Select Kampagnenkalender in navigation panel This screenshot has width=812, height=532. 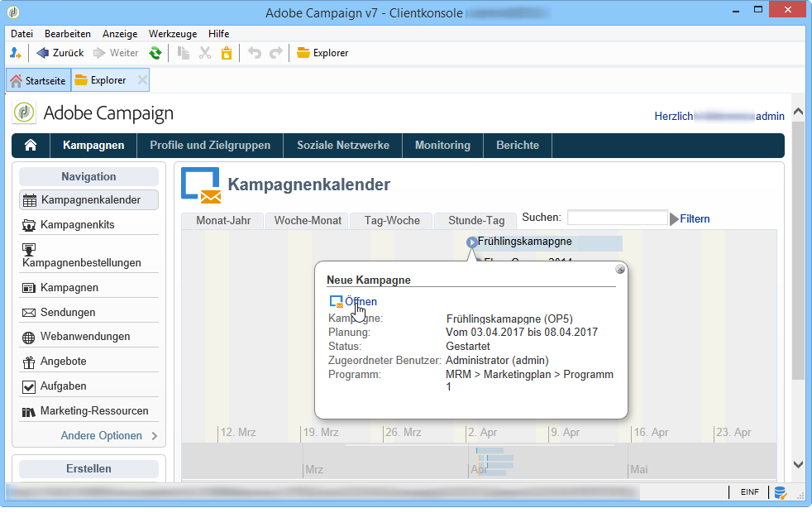click(88, 200)
